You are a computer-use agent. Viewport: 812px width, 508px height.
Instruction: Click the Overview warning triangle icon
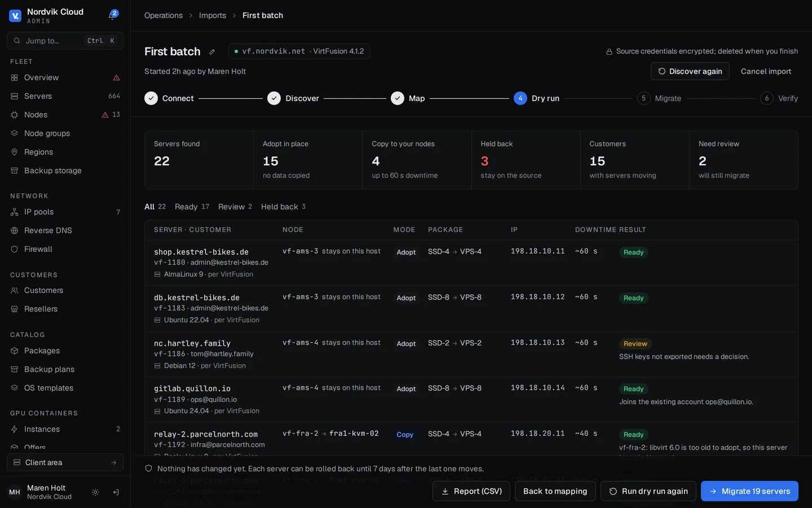click(x=116, y=78)
